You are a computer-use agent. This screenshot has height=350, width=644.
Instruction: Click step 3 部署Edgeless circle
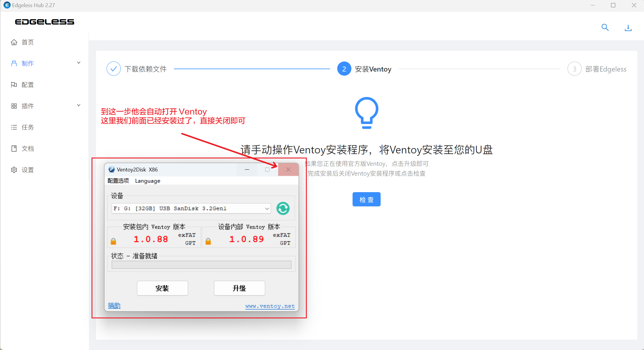575,69
